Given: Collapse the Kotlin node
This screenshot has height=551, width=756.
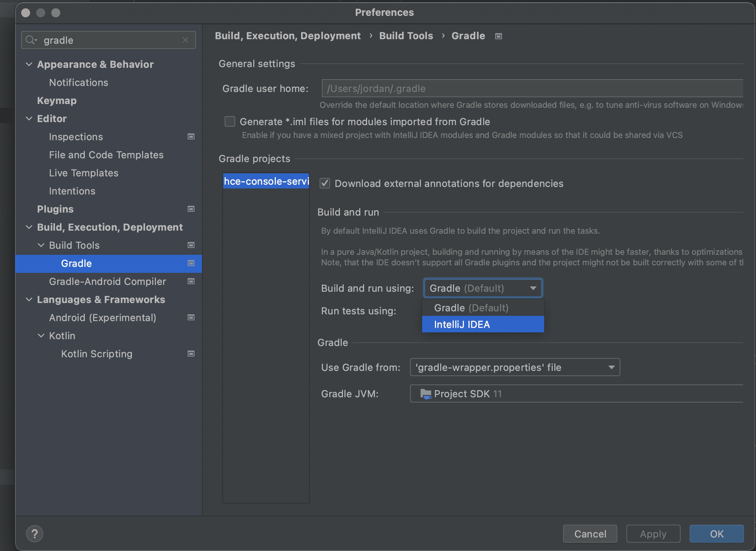Looking at the screenshot, I should pyautogui.click(x=41, y=335).
